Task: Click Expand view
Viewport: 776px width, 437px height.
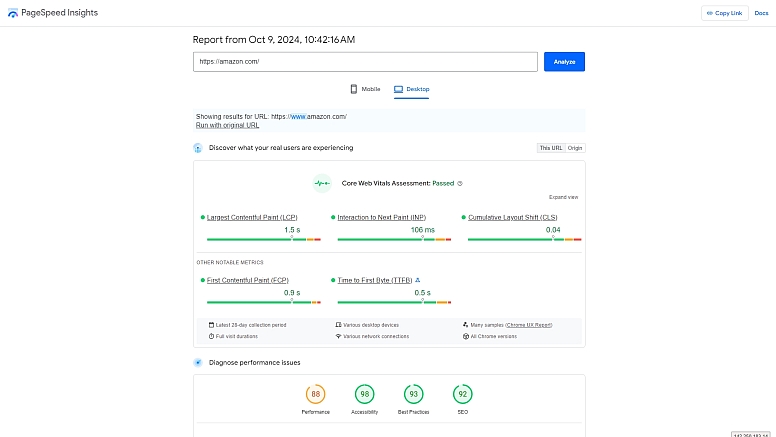Action: point(563,197)
